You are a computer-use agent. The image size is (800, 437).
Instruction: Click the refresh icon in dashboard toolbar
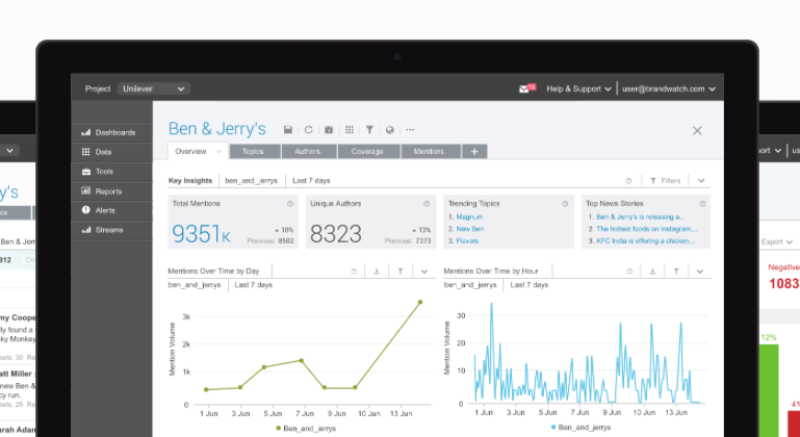tap(308, 130)
